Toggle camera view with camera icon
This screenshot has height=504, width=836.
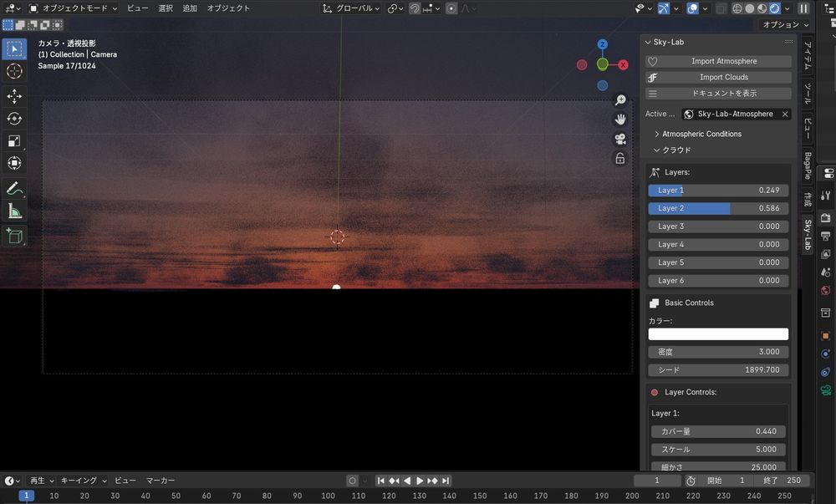(620, 139)
